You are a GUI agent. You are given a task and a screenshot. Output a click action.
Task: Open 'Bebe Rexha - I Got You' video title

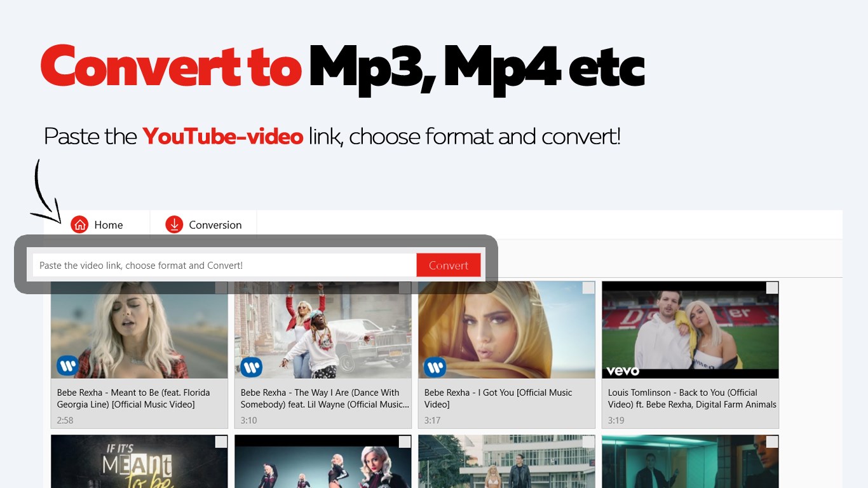click(x=498, y=398)
